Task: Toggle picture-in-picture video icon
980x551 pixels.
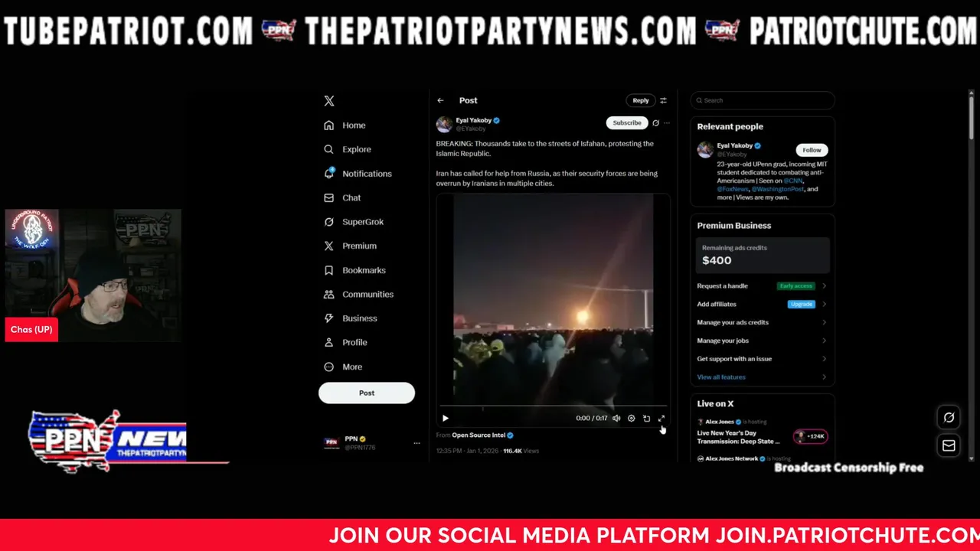Action: (646, 419)
